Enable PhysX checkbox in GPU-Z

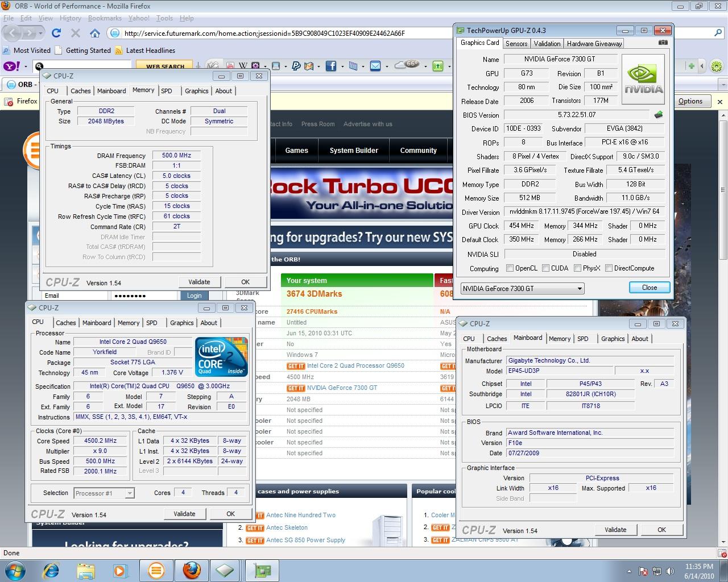[x=577, y=268]
